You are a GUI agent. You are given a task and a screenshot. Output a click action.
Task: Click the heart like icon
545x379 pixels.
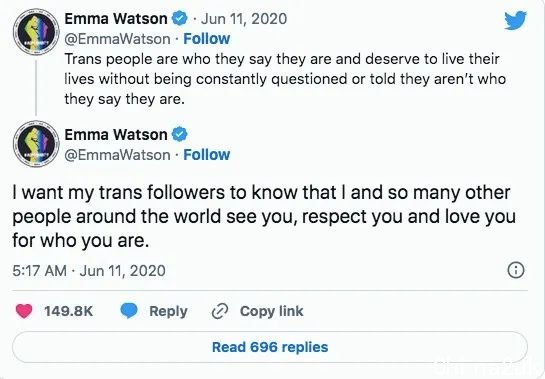tap(24, 311)
